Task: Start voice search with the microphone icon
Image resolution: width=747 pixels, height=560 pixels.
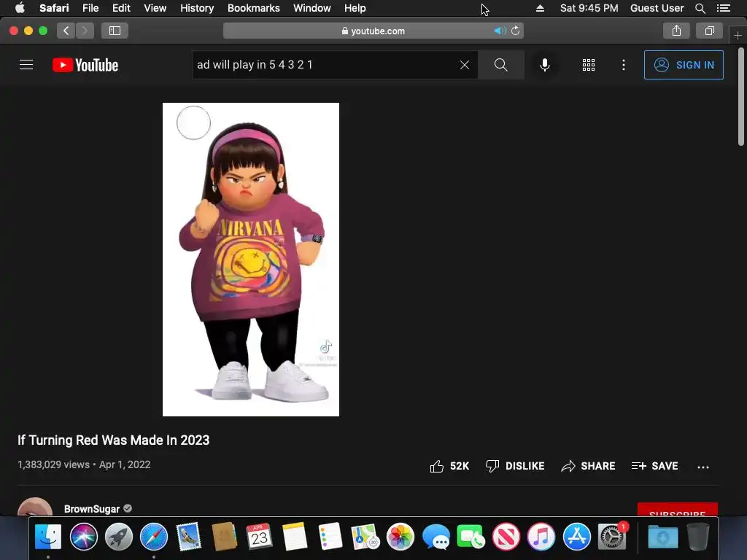Action: [x=544, y=65]
